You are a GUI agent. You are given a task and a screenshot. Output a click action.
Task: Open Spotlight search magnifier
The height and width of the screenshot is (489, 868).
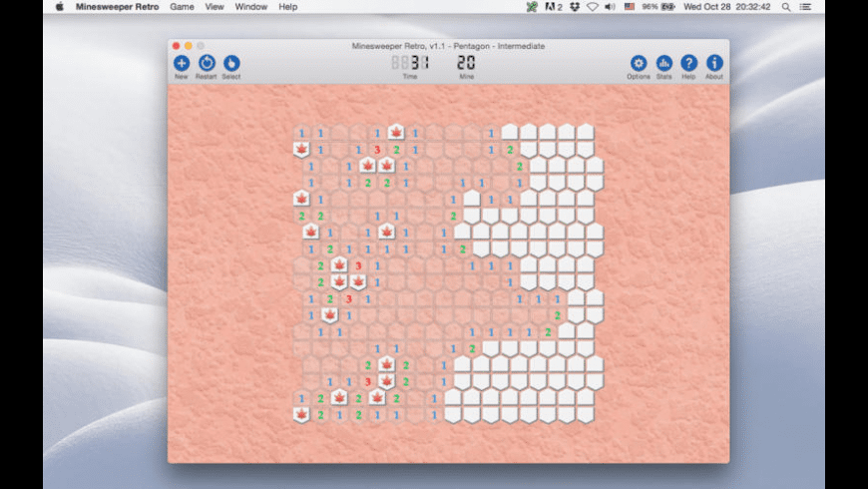[x=786, y=7]
